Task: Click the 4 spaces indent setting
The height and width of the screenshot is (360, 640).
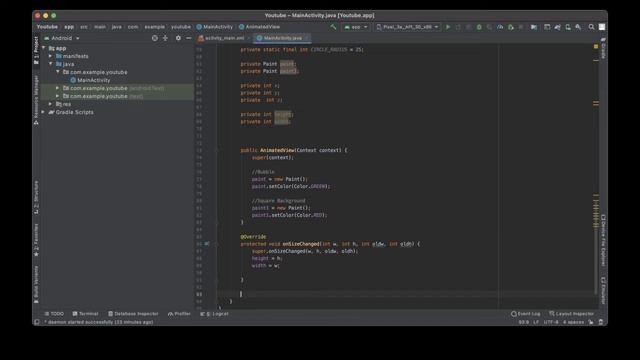Action: coord(573,322)
